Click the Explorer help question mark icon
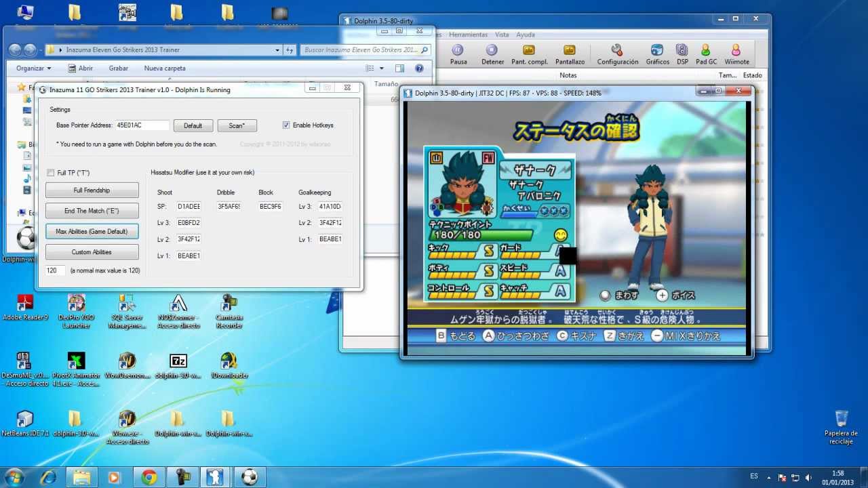Viewport: 868px width, 488px height. (419, 68)
